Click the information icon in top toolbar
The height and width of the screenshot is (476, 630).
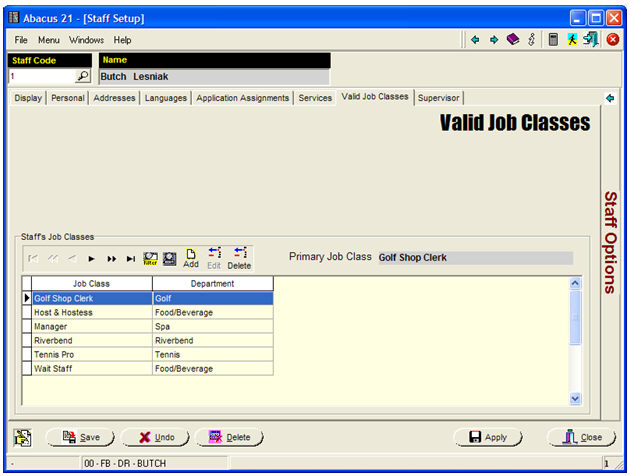click(x=532, y=40)
